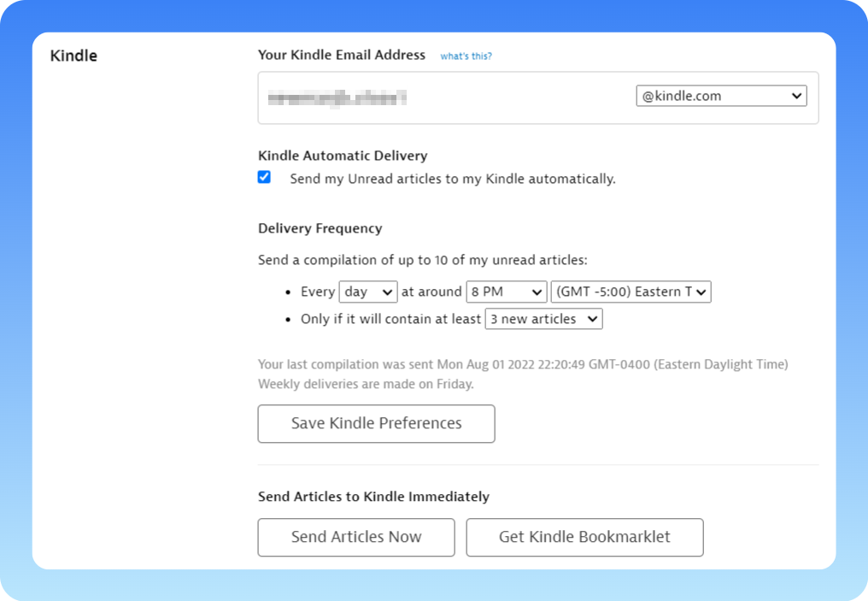Click the "Kindle Automatic Delivery" heading
868x601 pixels.
(x=343, y=156)
